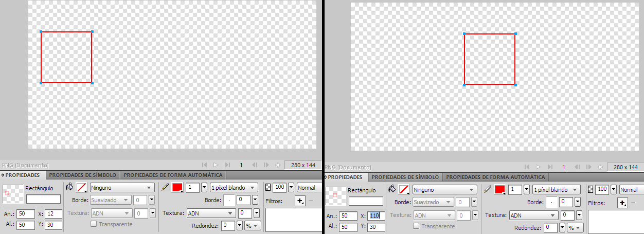Open Ninguno fill type dropdown, left window
Image resolution: width=644 pixels, height=234 pixels.
pos(122,188)
